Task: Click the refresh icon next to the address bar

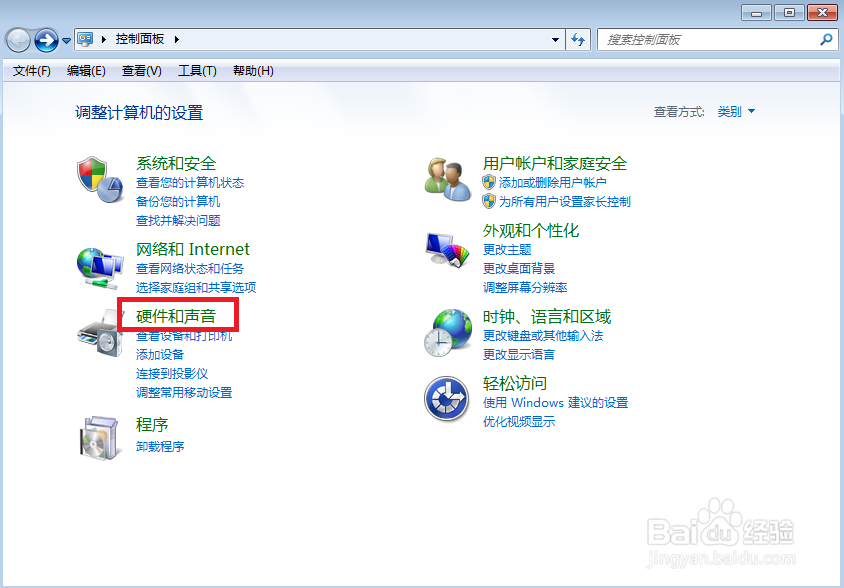Action: [x=578, y=40]
